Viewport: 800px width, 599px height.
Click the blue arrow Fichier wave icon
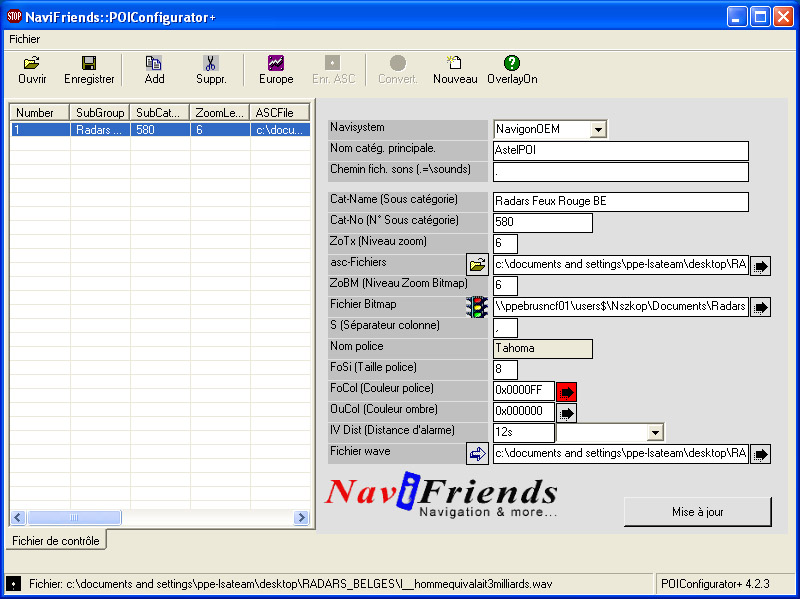click(x=478, y=454)
